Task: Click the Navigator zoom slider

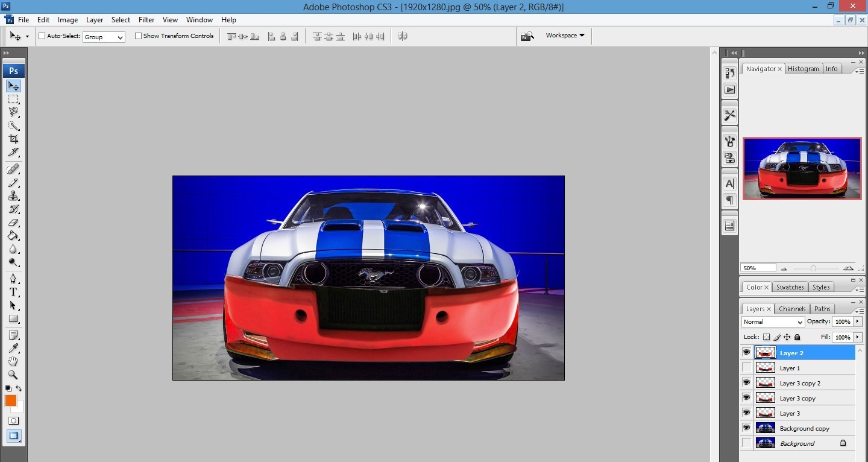Action: (x=813, y=268)
